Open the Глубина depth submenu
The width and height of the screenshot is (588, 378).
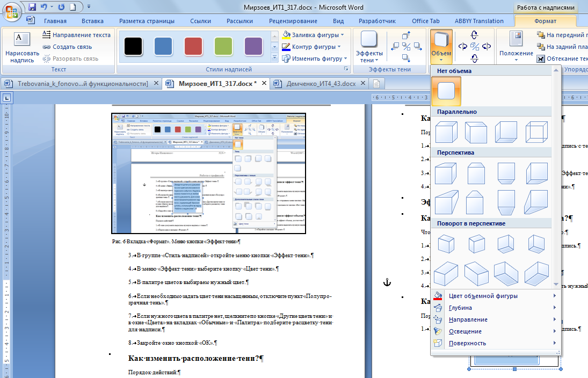(496, 308)
